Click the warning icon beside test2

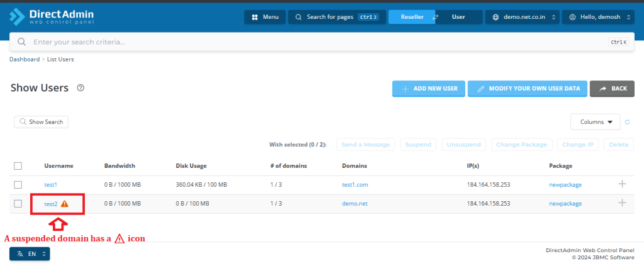65,203
